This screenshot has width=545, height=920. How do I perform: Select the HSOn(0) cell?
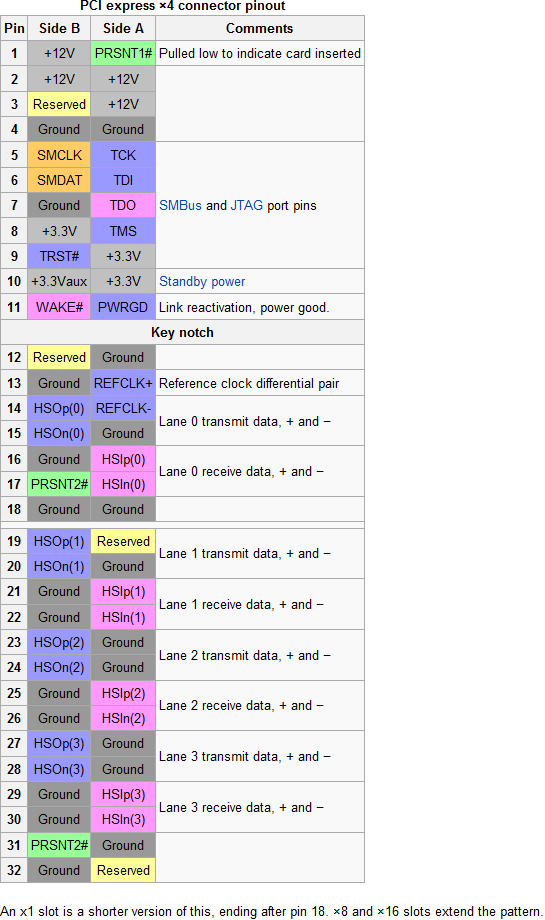point(59,434)
